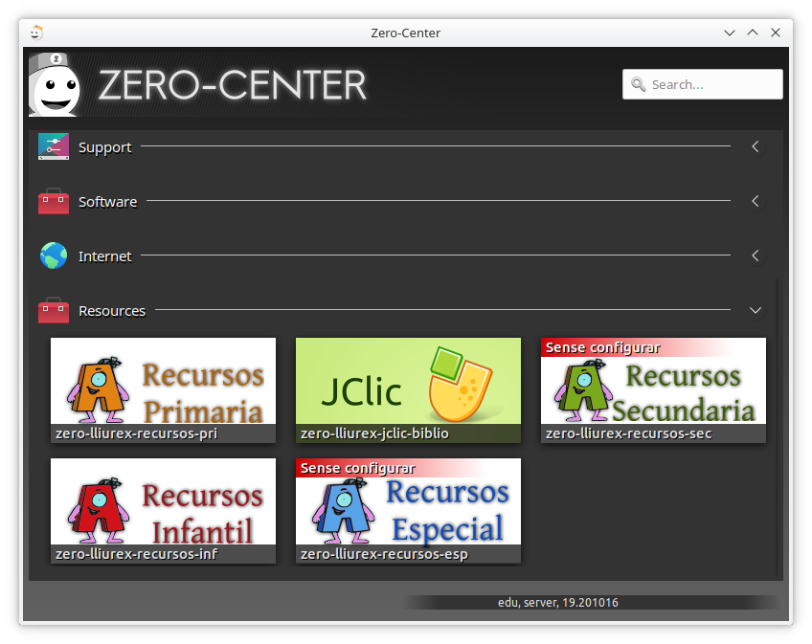The width and height of the screenshot is (812, 644).
Task: Click the Zero-Center mascot logo
Action: coord(55,84)
